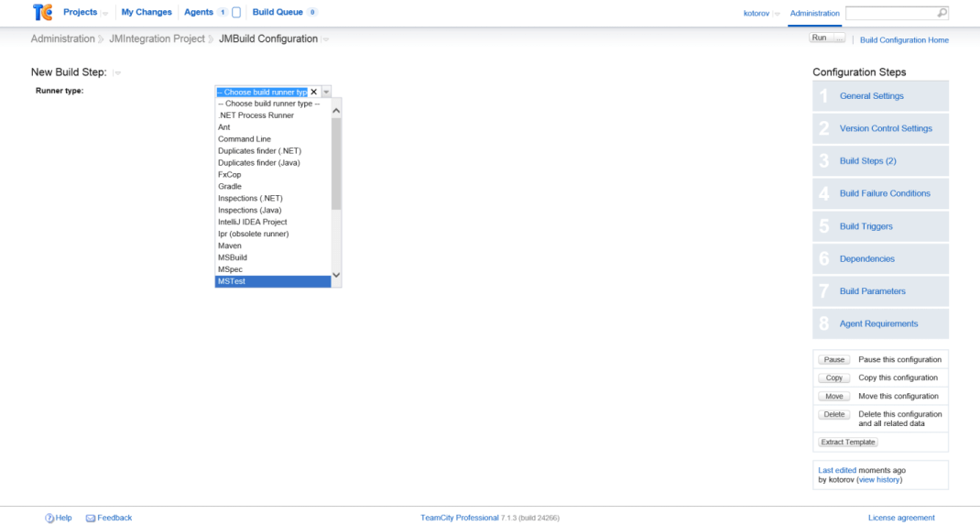Select Inspections (Java) option
The width and height of the screenshot is (980, 525).
tap(273, 211)
